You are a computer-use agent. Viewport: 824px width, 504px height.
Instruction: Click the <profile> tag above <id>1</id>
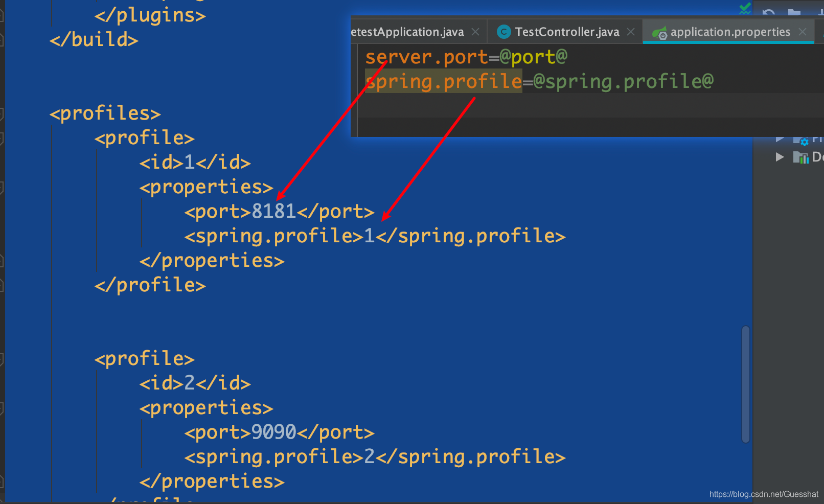click(x=145, y=138)
